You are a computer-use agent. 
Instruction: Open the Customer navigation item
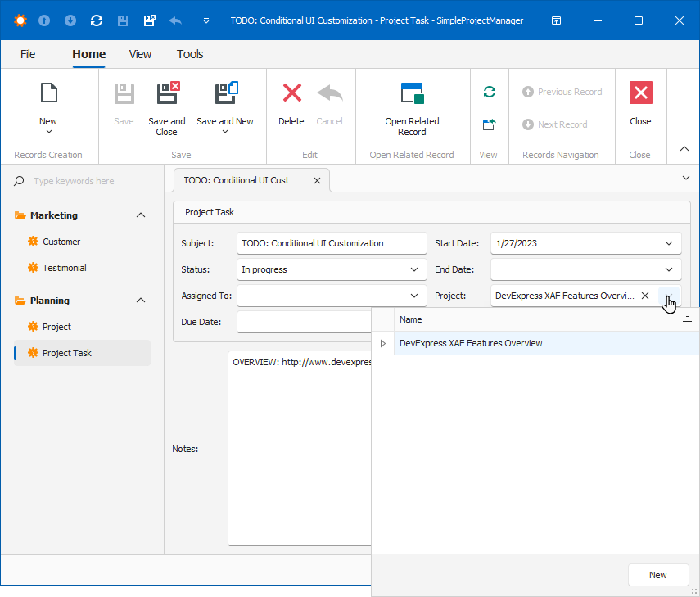61,242
